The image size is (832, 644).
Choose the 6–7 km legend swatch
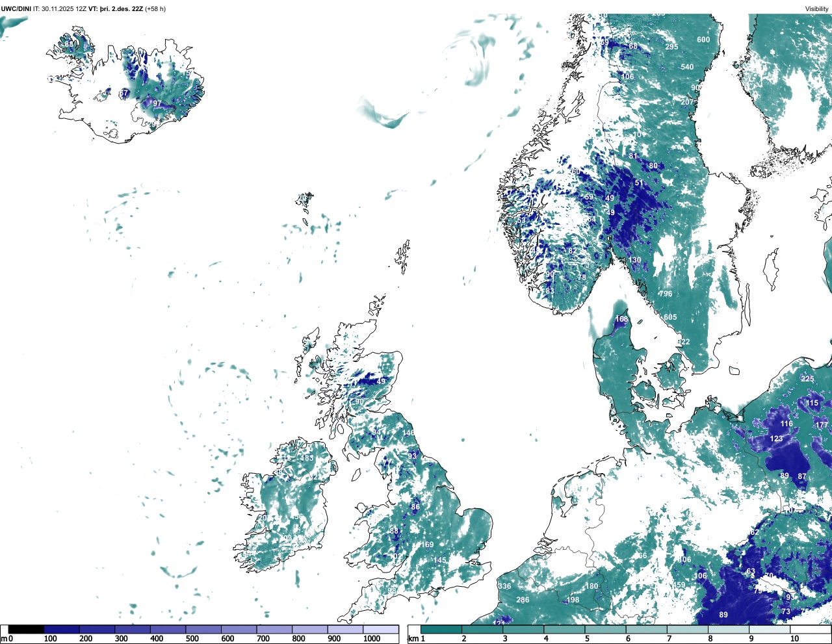pos(646,629)
